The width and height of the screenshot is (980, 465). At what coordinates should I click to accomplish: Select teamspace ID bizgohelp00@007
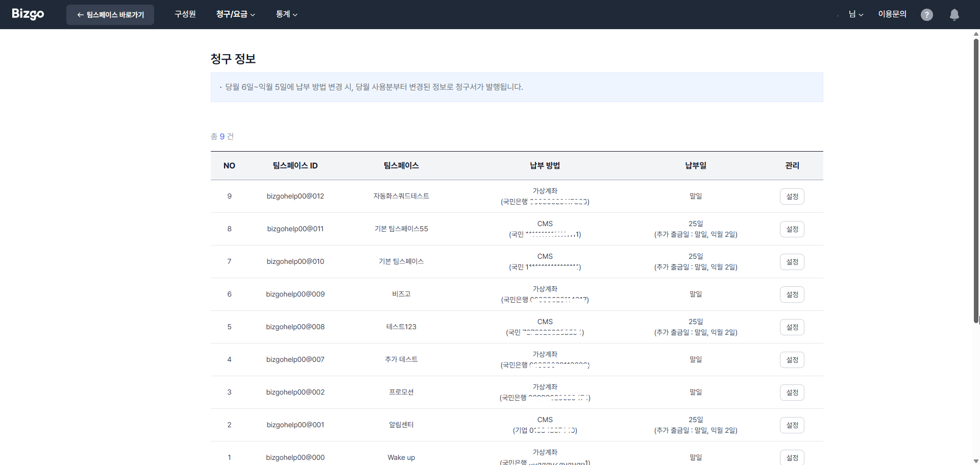(295, 359)
